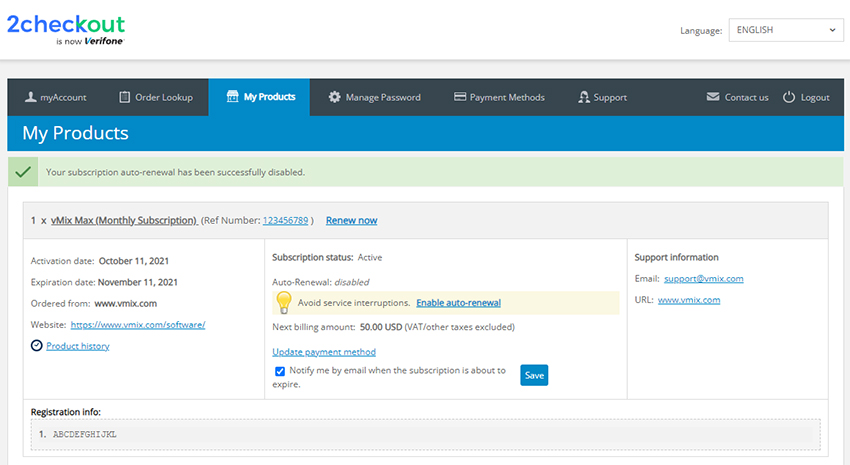The height and width of the screenshot is (465, 850).
Task: Click the Manage Password gear icon
Action: coord(334,97)
